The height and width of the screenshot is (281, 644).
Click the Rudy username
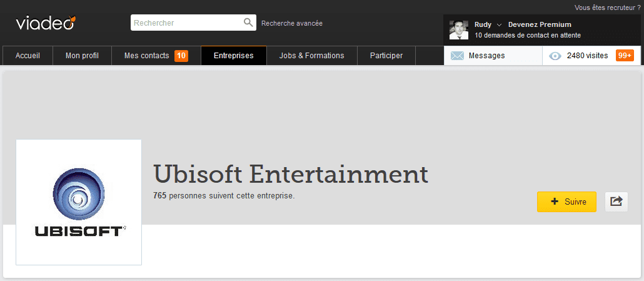click(x=483, y=24)
